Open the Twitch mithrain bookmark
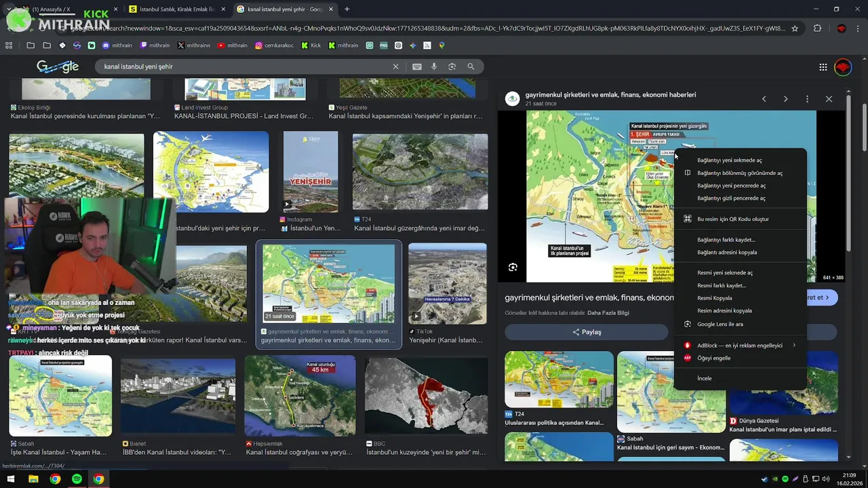This screenshot has height=488, width=868. [155, 45]
